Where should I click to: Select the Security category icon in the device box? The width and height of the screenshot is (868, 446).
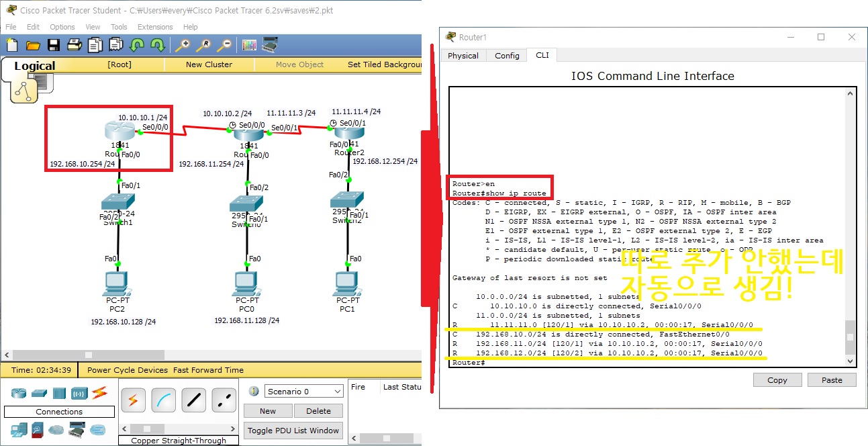(x=38, y=429)
